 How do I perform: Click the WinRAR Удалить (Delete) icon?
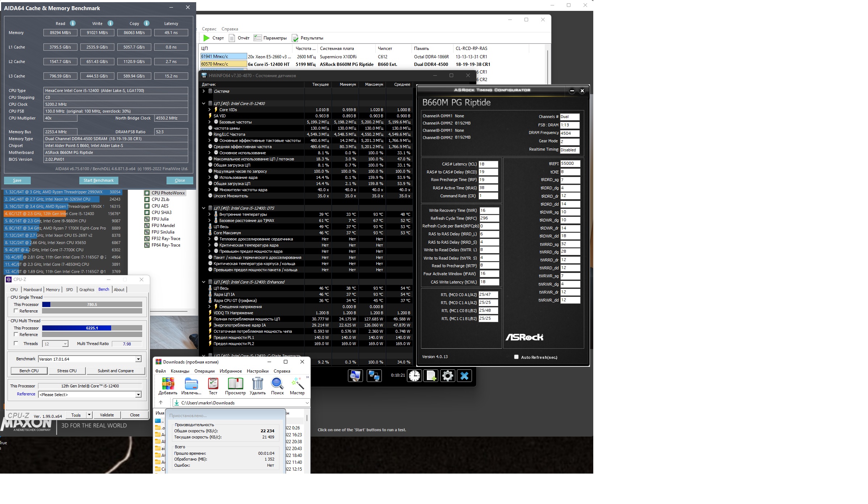pyautogui.click(x=257, y=384)
